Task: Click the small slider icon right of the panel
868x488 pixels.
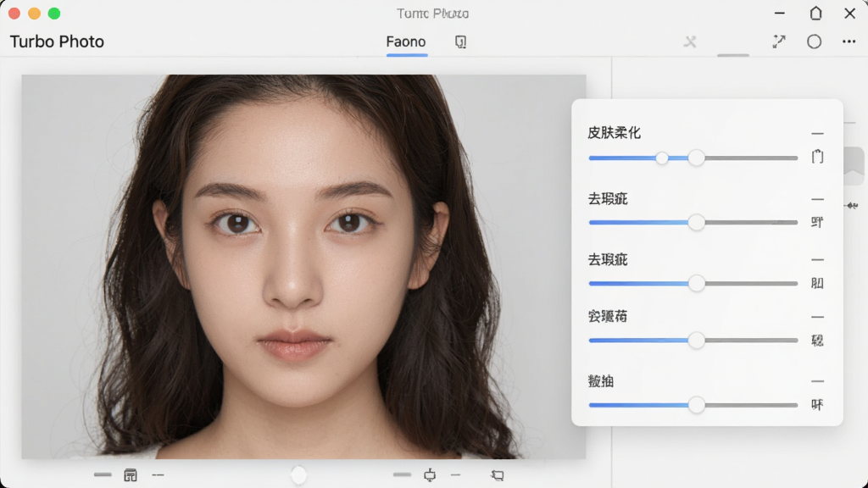Action: pyautogui.click(x=851, y=206)
